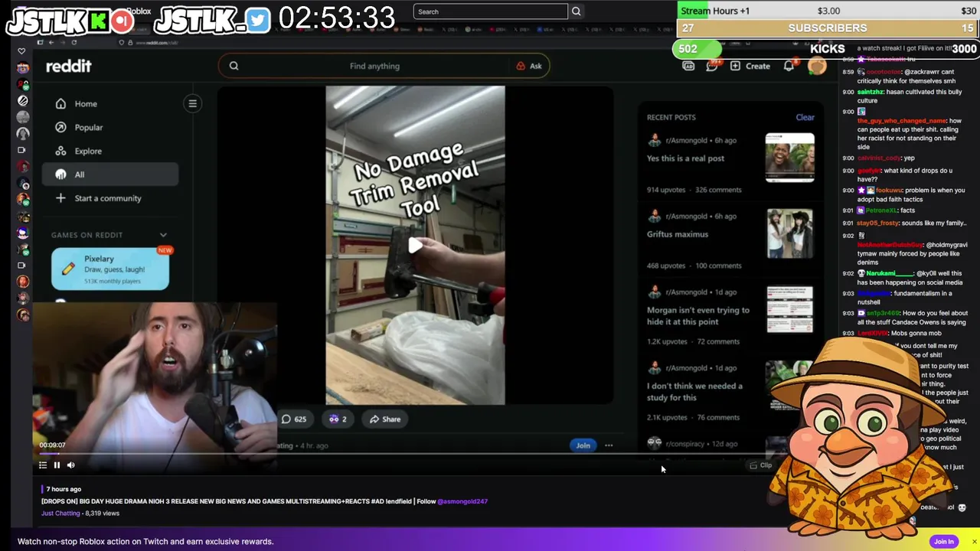Click thumbnail of 'Yes this is a real post'
Screen dimensions: 980x551
789,158
